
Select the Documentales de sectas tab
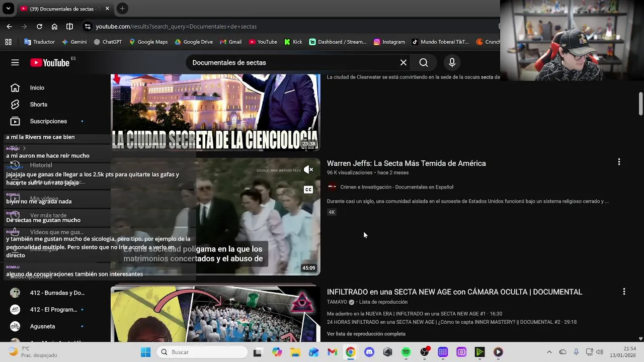[65, 9]
